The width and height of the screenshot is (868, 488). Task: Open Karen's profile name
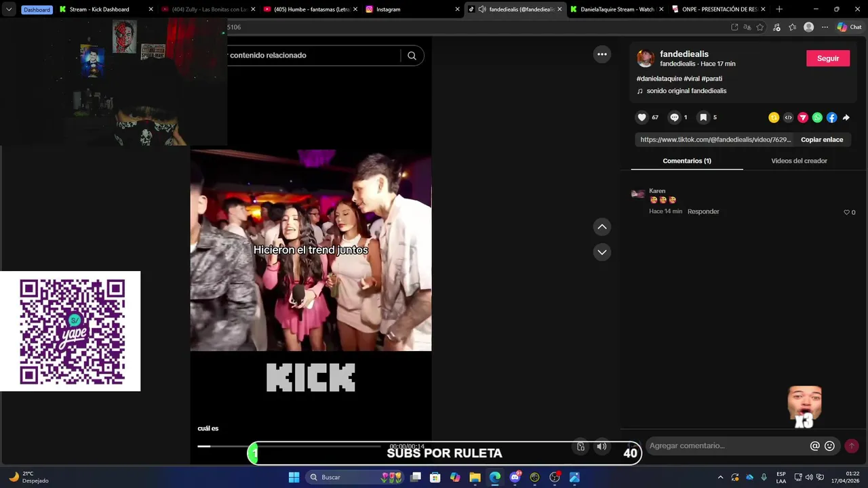pos(657,191)
